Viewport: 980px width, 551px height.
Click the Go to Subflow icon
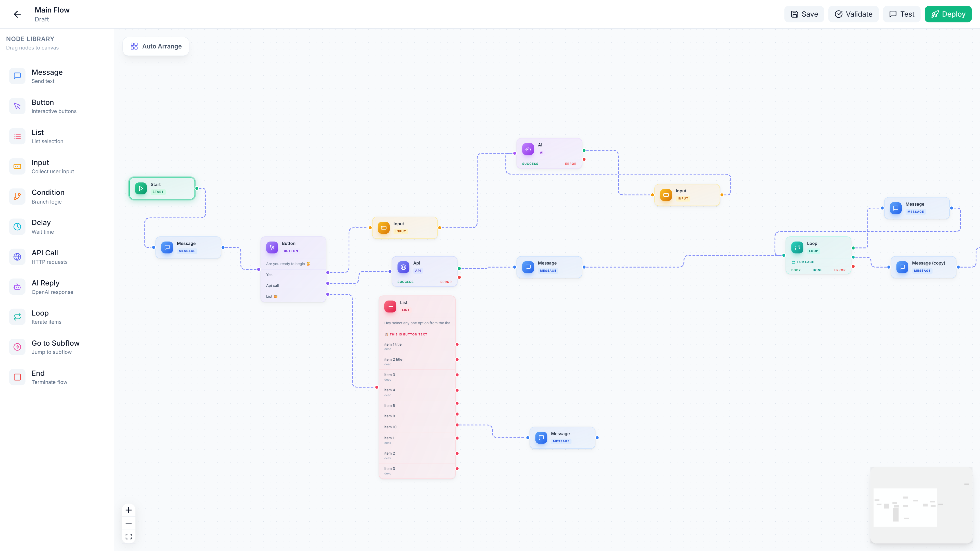tap(17, 346)
